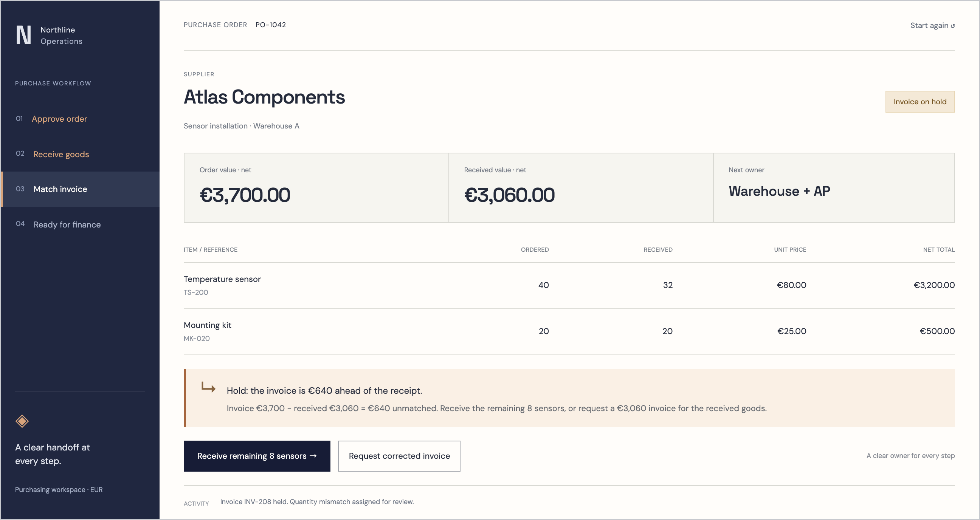Click the €3,700.00 order value
Viewport: 980px width, 520px height.
(245, 195)
